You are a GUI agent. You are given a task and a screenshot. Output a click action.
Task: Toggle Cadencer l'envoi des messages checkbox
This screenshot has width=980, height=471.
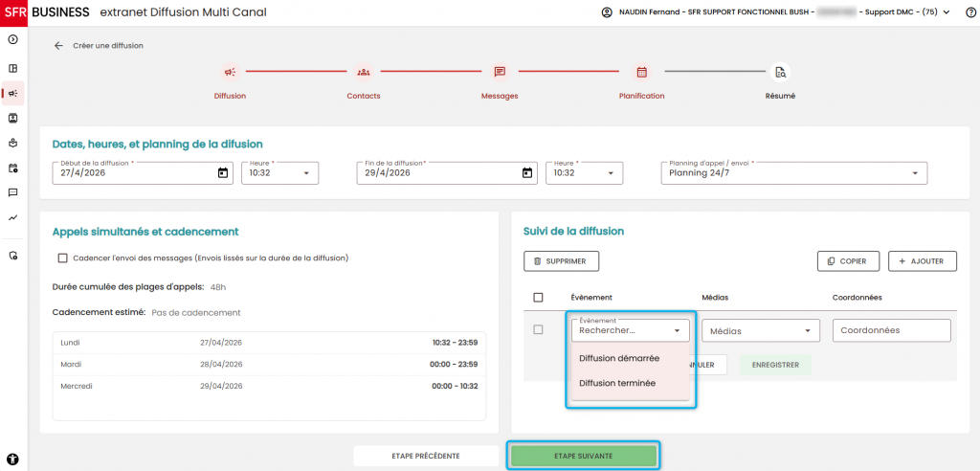(62, 258)
